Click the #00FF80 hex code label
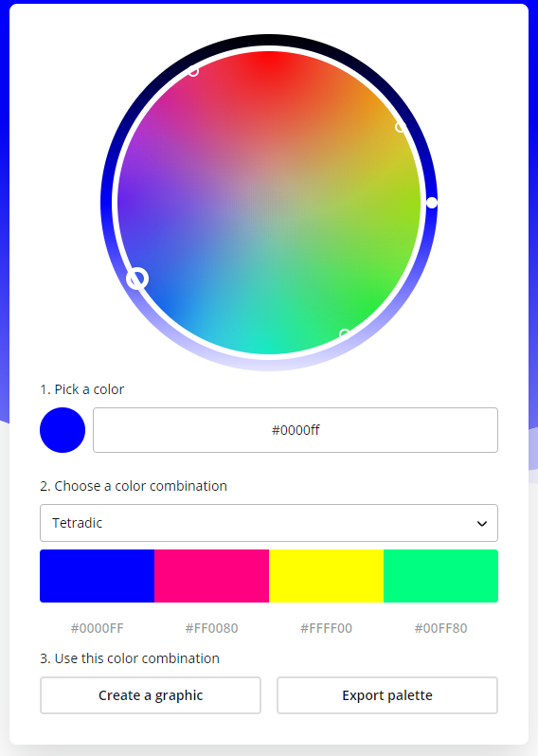This screenshot has width=538, height=756. click(440, 628)
